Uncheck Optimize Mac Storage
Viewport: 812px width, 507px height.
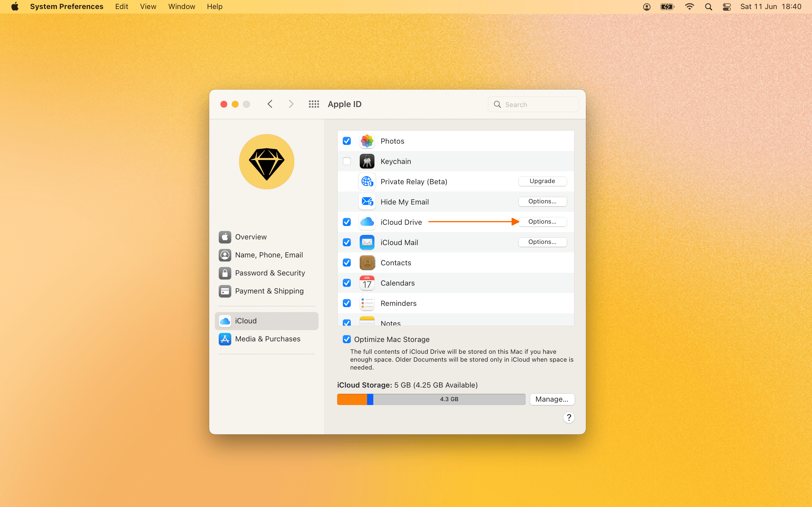click(x=347, y=339)
